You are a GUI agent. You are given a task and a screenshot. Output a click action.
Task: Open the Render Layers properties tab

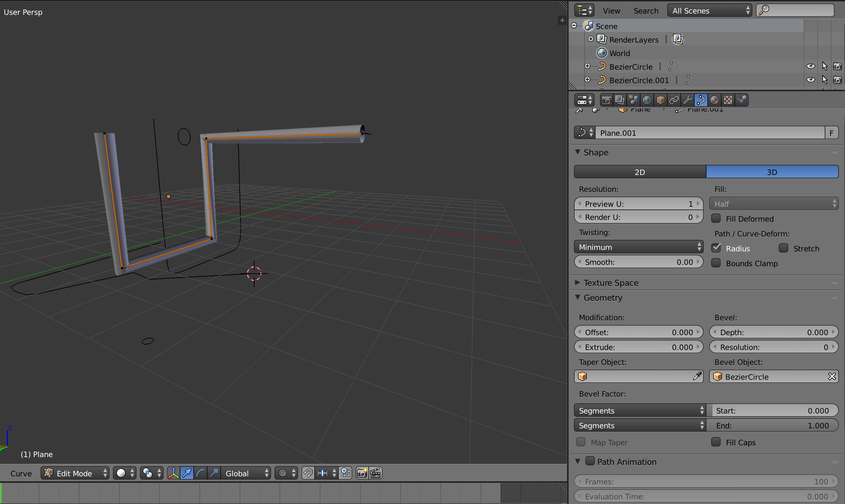click(620, 100)
